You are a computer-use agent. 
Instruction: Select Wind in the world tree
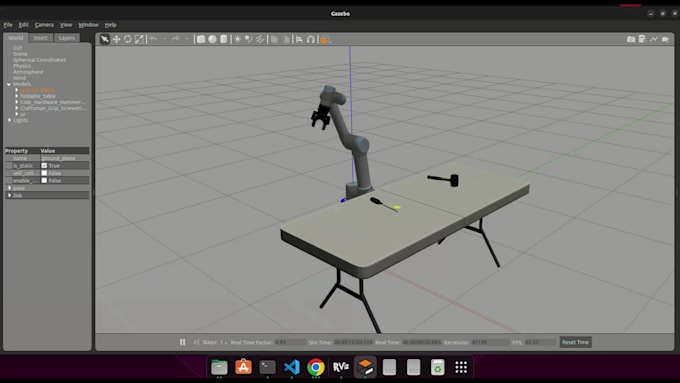[x=19, y=78]
